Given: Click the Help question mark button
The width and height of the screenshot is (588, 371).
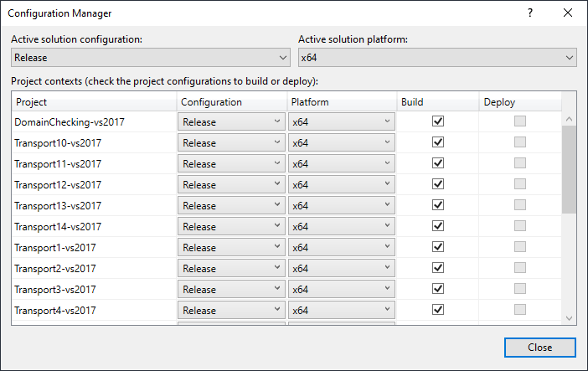Looking at the screenshot, I should (x=529, y=13).
